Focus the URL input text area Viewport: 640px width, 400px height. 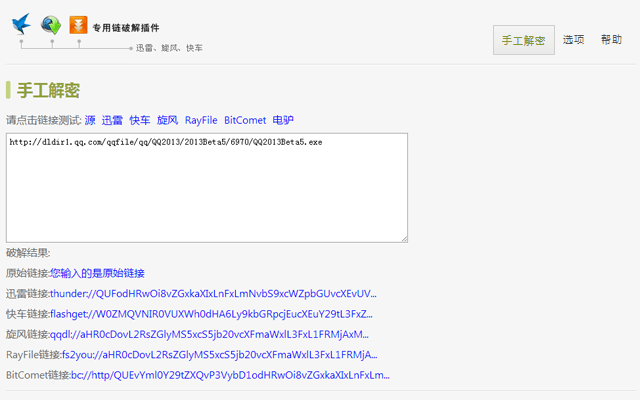(207, 188)
